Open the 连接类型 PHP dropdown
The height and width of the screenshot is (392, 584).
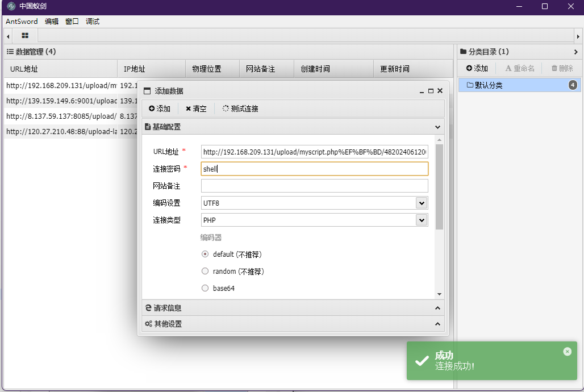coord(422,220)
